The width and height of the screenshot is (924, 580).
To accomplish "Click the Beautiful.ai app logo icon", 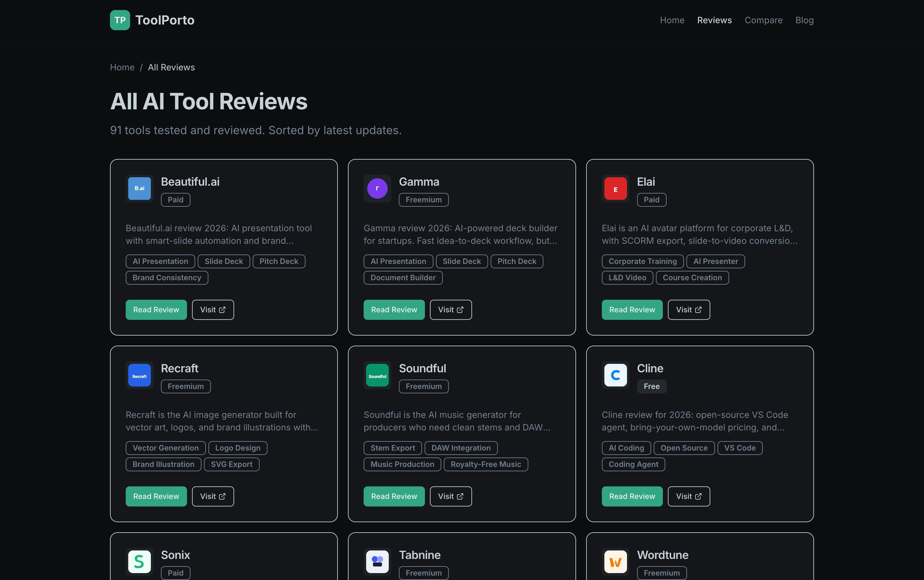I will pos(139,188).
